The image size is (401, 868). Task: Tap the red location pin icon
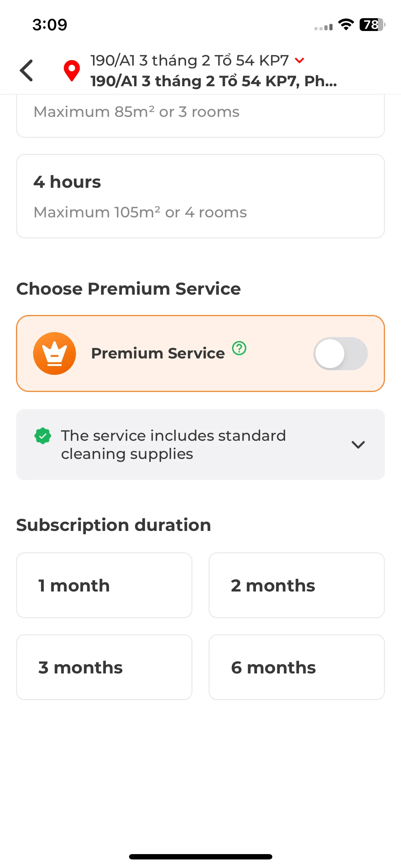[x=72, y=71]
